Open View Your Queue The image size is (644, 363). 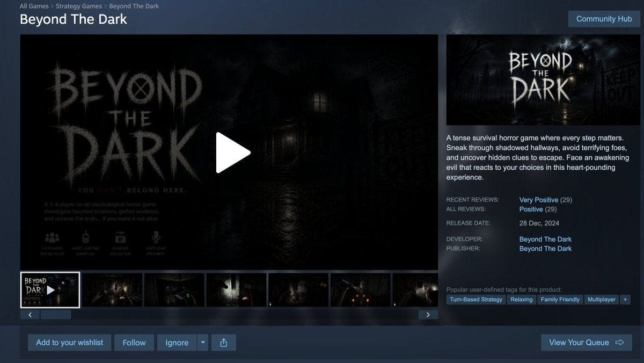tap(587, 343)
